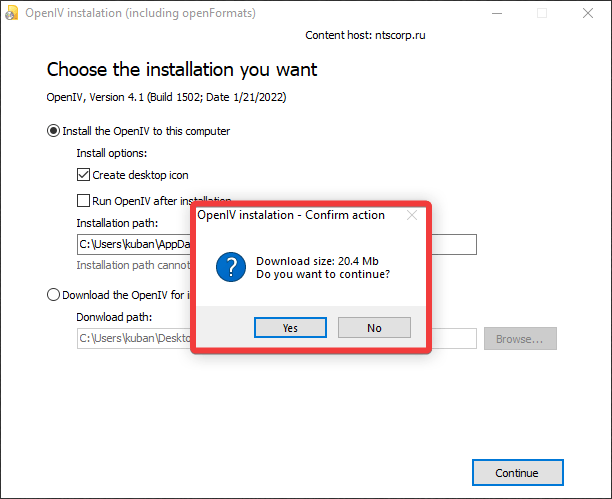This screenshot has height=499, width=612.
Task: Click the 'Donwload path:' label
Action: pyautogui.click(x=114, y=317)
